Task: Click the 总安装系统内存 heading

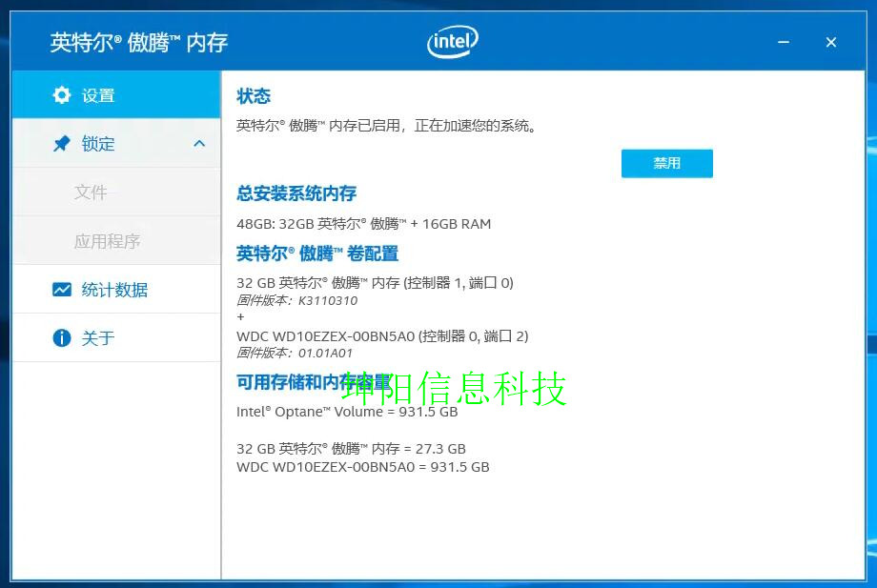Action: point(296,193)
